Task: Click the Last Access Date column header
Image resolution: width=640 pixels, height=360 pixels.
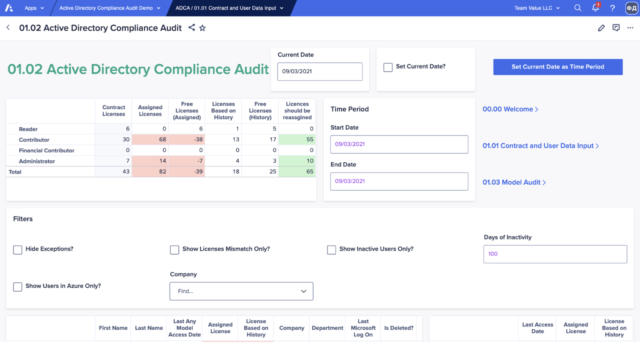Action: [x=538, y=328]
